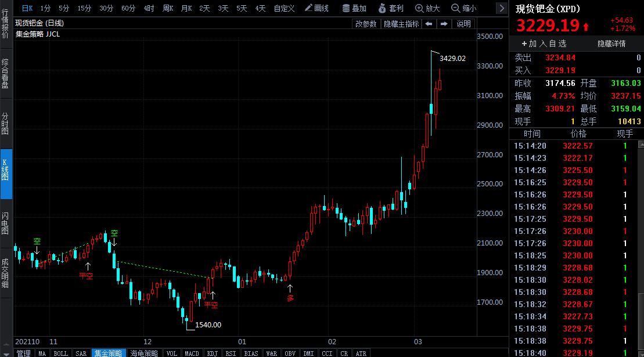Click the trade list scrollbar up arrow
This screenshot has width=644, height=357.
click(x=641, y=144)
